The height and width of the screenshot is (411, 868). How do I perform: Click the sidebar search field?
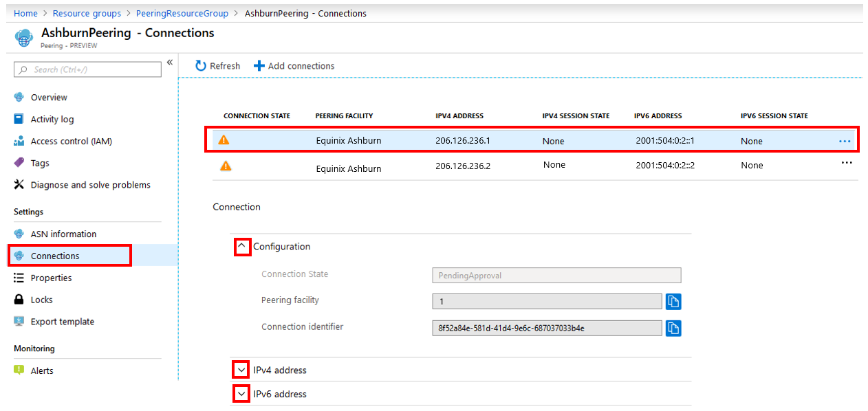tap(87, 69)
